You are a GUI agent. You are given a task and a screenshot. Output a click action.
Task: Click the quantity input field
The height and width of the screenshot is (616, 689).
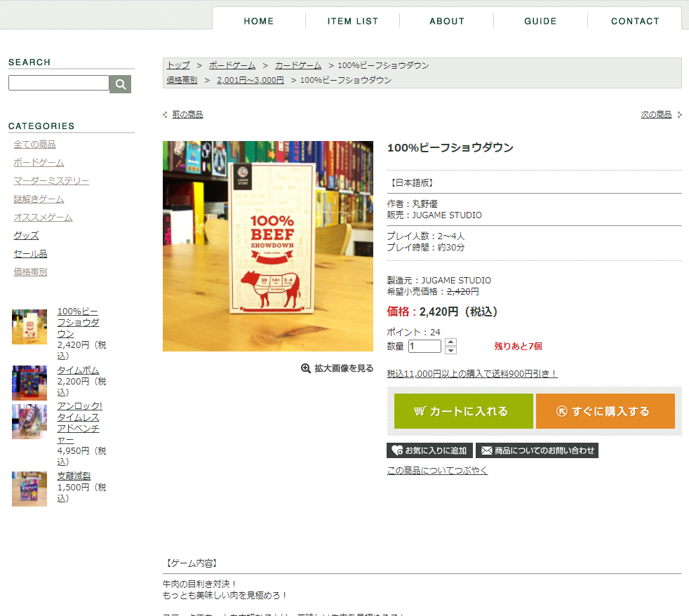(x=424, y=346)
